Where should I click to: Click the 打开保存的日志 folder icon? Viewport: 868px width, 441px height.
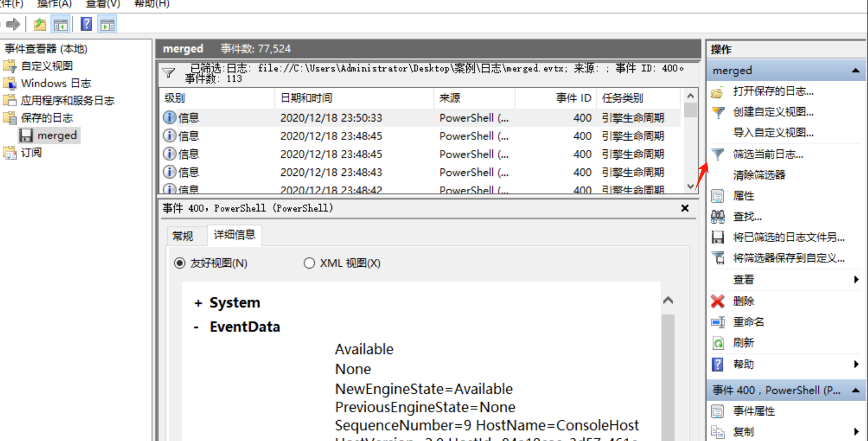717,92
